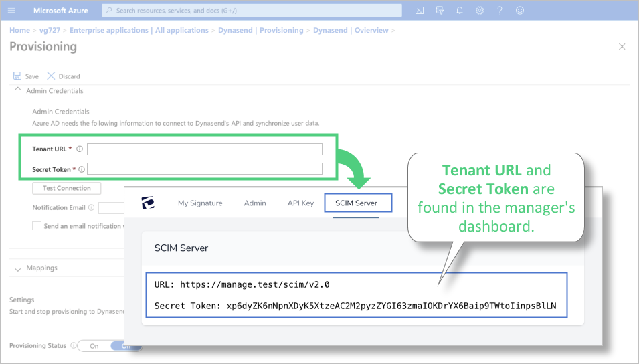Open Dynasend | Overview breadcrumb
639x364 pixels.
coord(351,30)
